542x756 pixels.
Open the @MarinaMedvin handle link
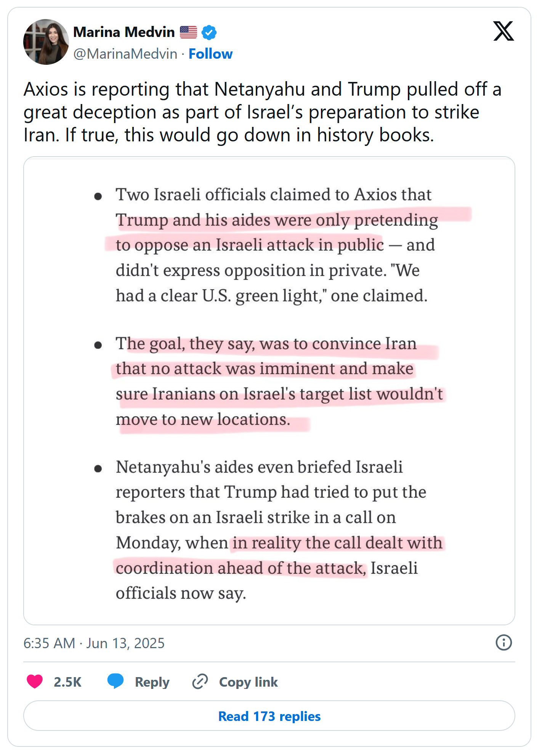(x=125, y=54)
